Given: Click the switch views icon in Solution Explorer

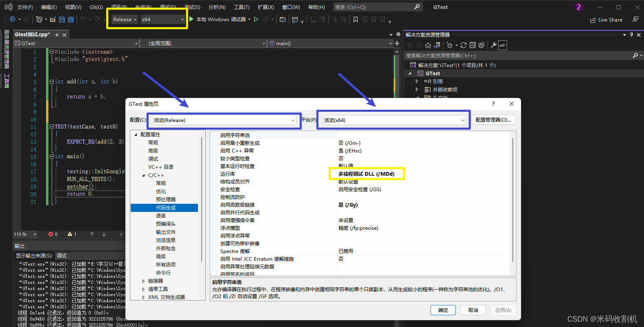Looking at the screenshot, I should (437, 45).
